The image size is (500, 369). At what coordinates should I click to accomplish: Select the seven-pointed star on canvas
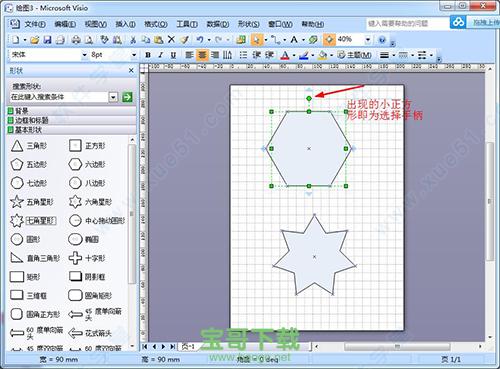(x=314, y=256)
